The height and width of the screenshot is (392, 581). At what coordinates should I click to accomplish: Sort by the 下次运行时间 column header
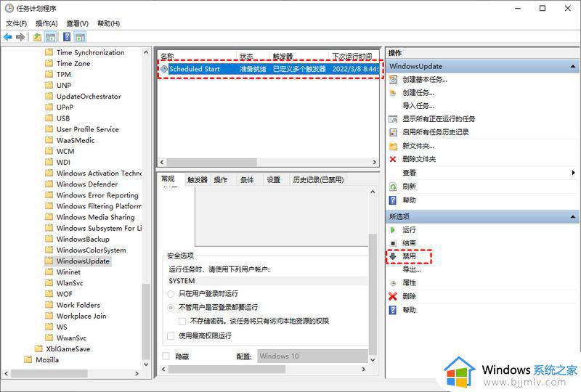tap(354, 57)
